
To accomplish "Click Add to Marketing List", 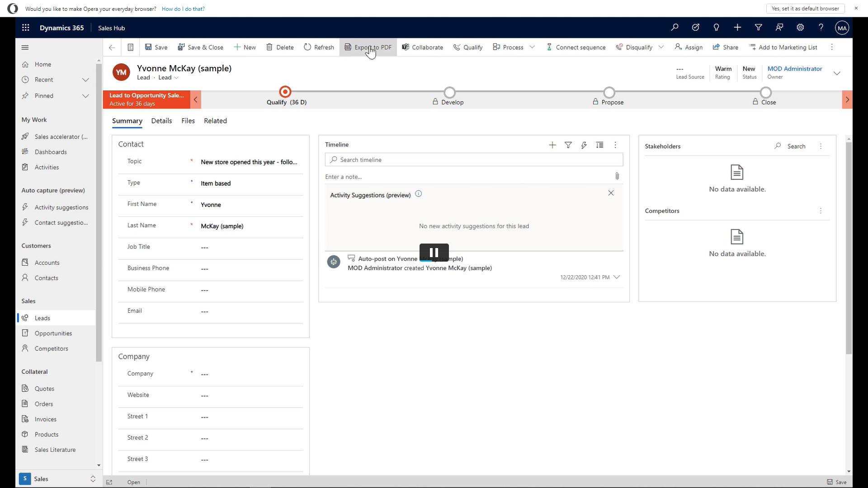I will coord(783,47).
